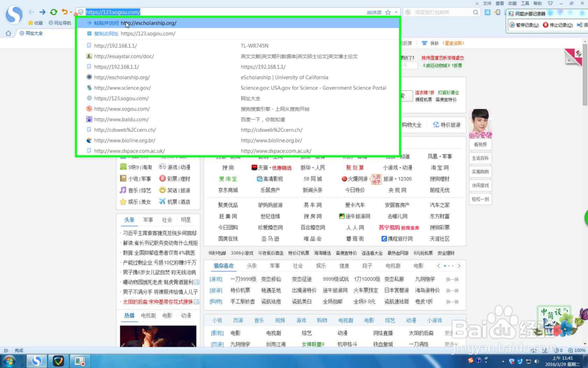The image size is (588, 368).
Task: Select https://123.sogou.com/ history suggestion
Action: tap(238, 98)
